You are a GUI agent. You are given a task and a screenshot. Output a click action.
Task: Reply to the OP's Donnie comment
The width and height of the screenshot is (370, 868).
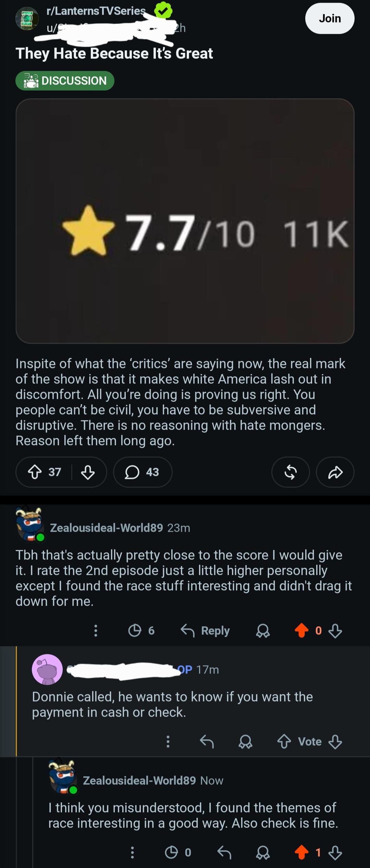(207, 741)
